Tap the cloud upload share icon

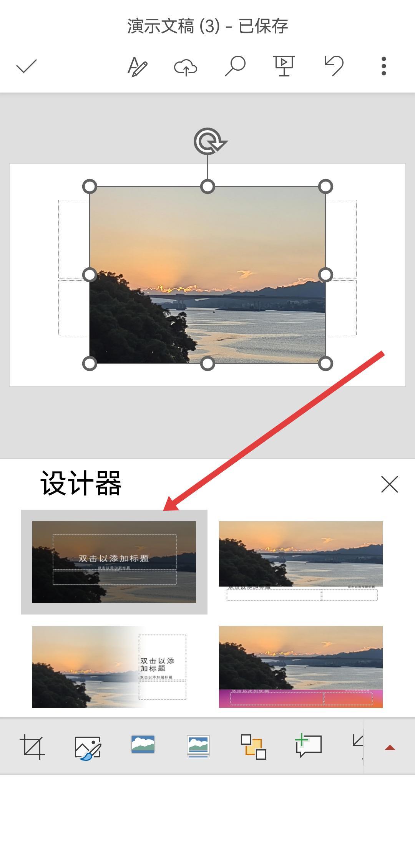click(186, 67)
